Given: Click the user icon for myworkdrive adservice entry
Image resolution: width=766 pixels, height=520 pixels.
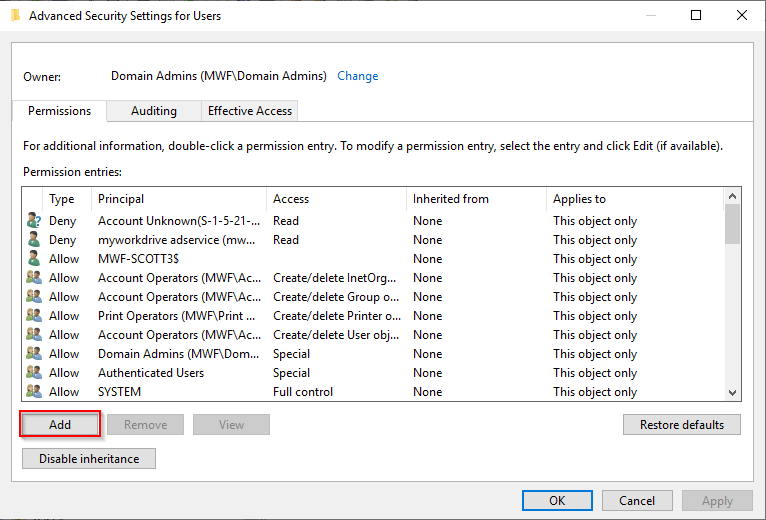Looking at the screenshot, I should pos(34,240).
